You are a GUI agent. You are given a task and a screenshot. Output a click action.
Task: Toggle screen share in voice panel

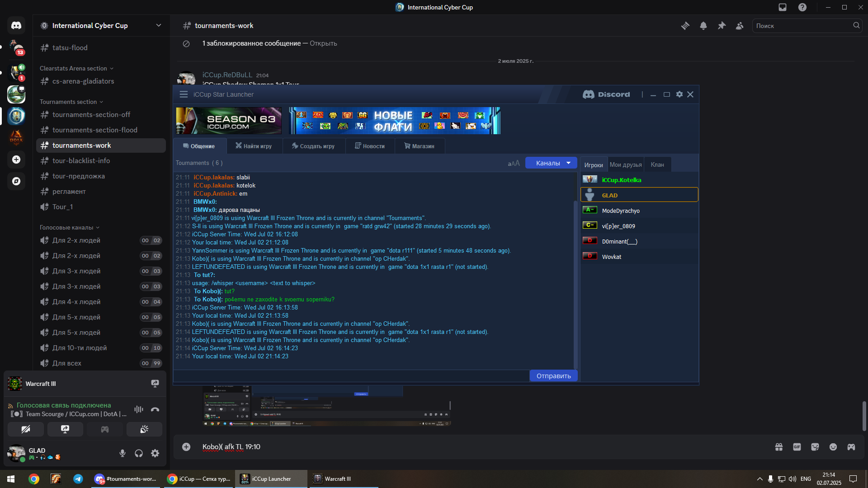click(x=65, y=429)
